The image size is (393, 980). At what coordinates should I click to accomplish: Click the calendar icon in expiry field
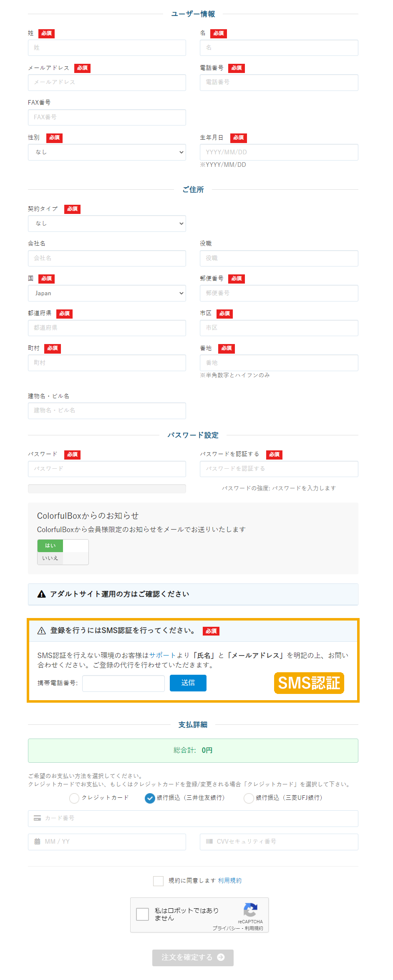click(x=38, y=842)
